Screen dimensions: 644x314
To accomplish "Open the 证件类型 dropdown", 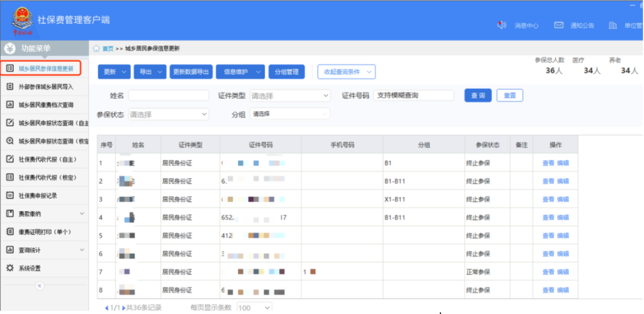I will (289, 96).
